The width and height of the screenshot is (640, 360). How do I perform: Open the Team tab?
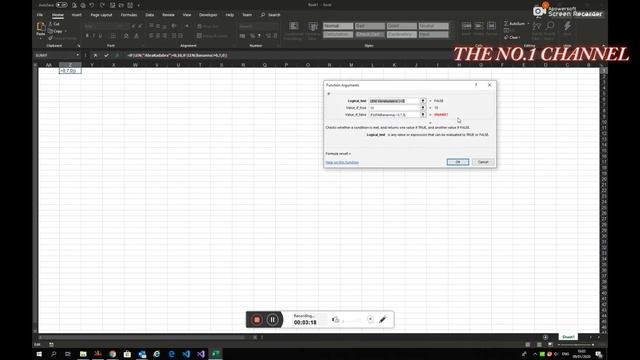pyautogui.click(x=247, y=15)
